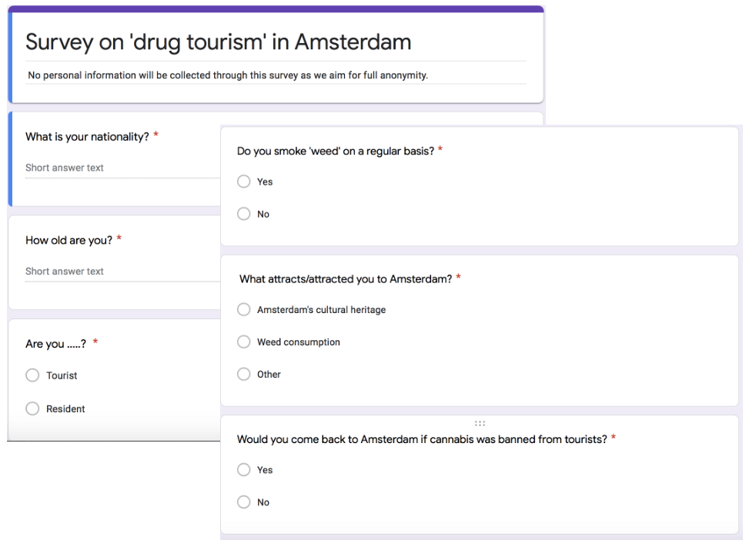Screen dimensions: 756x560
Task: Choose the Tourist option
Action: click(x=32, y=375)
